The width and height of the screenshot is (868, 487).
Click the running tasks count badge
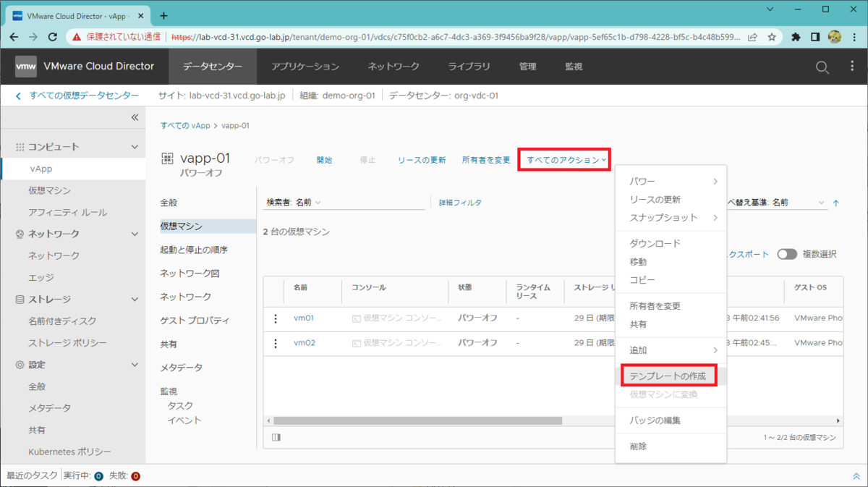point(98,476)
